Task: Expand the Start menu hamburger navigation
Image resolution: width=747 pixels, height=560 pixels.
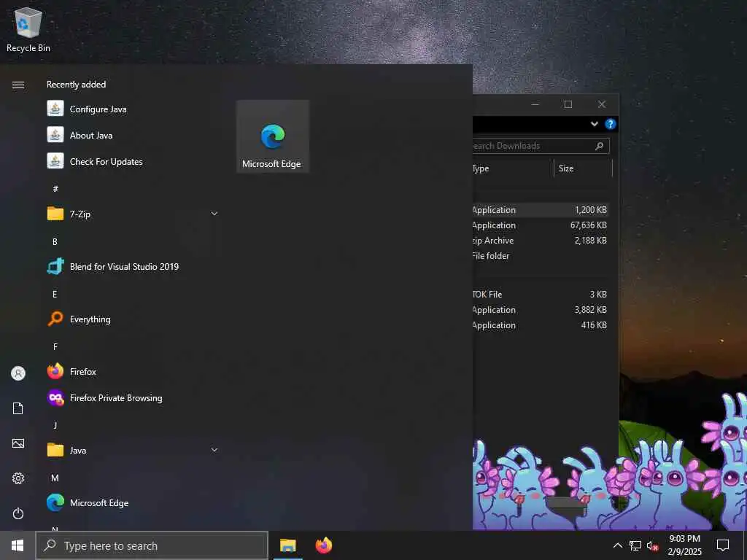Action: [x=18, y=85]
